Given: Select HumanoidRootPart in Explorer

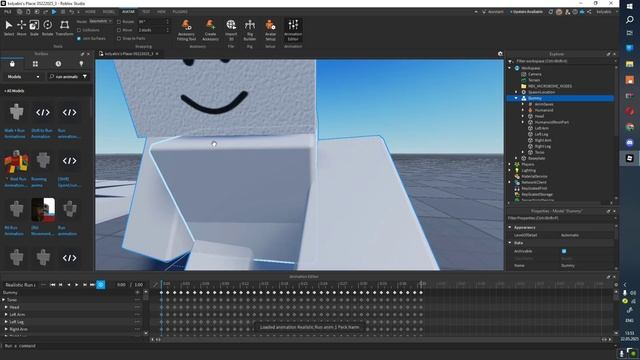Looking at the screenshot, I should 551,122.
